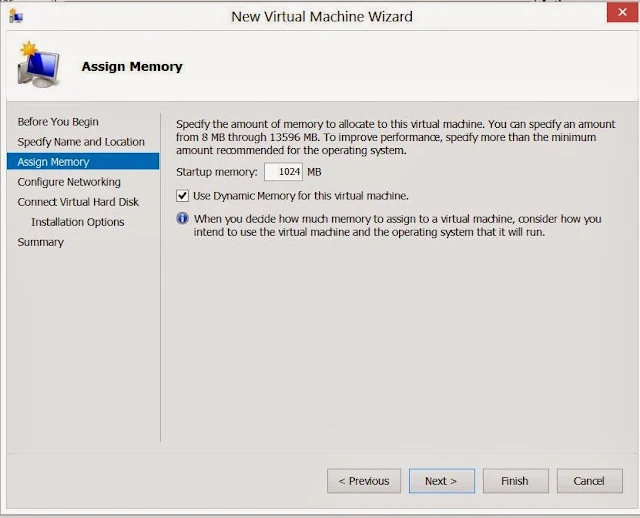Open Specify Name and Location step

[x=81, y=142]
